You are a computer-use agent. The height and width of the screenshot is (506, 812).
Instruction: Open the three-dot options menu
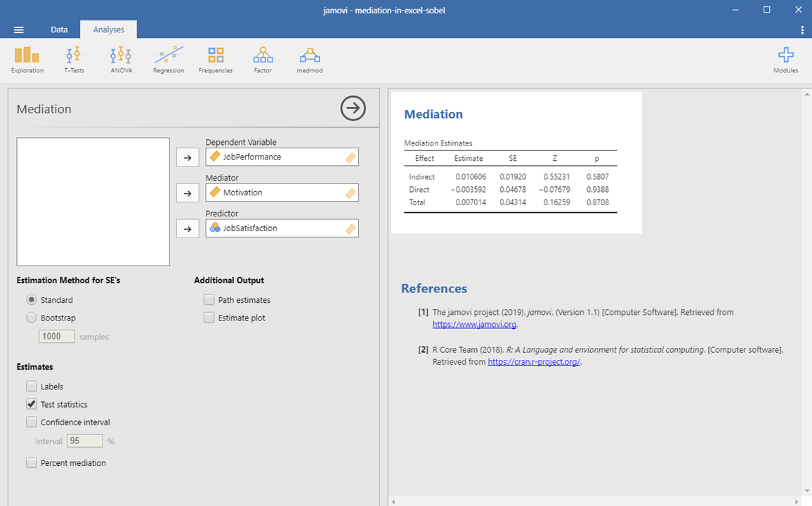coord(802,30)
